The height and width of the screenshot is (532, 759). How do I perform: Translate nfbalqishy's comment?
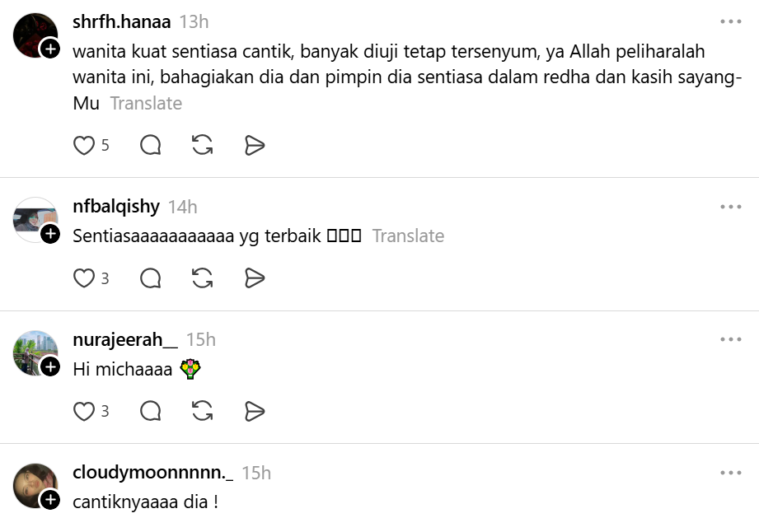408,236
